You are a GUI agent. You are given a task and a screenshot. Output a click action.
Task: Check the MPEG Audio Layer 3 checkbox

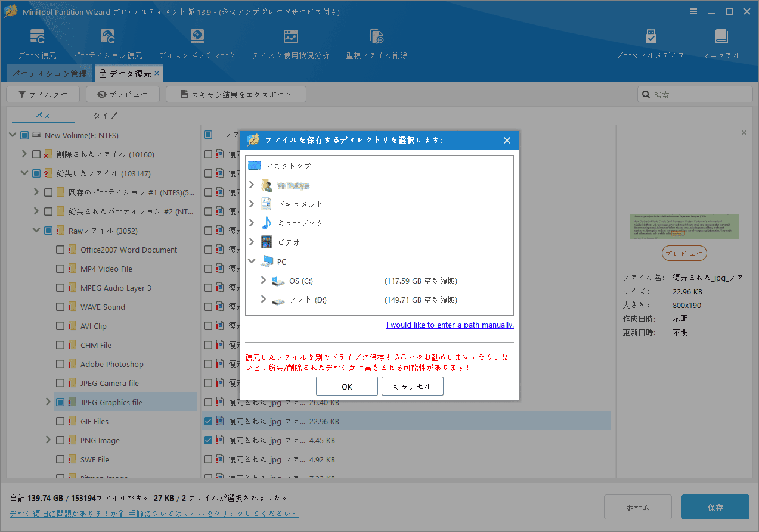coord(60,288)
